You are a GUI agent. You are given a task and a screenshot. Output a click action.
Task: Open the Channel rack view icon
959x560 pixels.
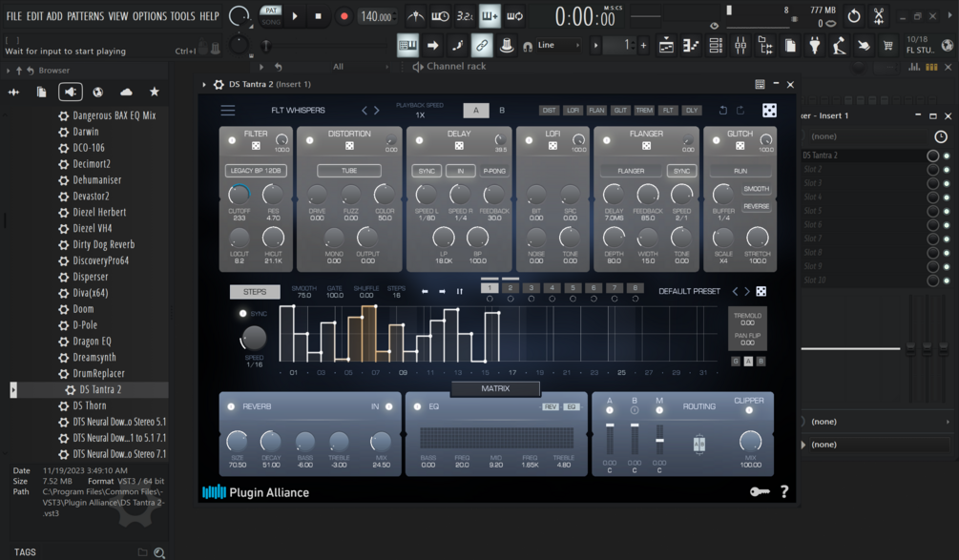tap(716, 45)
